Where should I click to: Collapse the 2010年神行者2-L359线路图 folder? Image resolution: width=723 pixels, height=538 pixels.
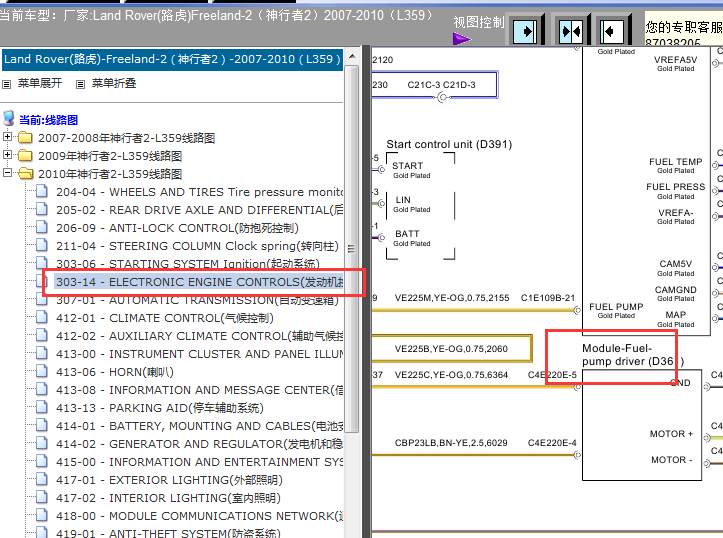point(7,172)
